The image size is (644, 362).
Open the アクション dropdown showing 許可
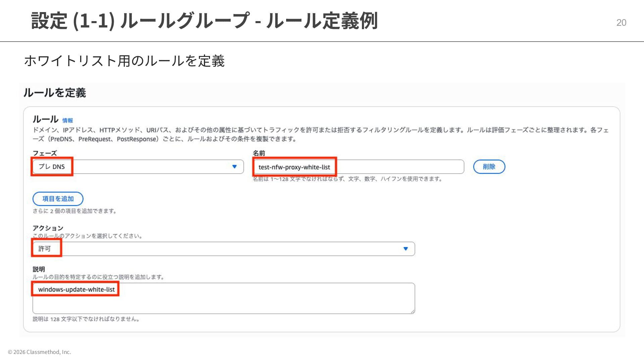223,249
